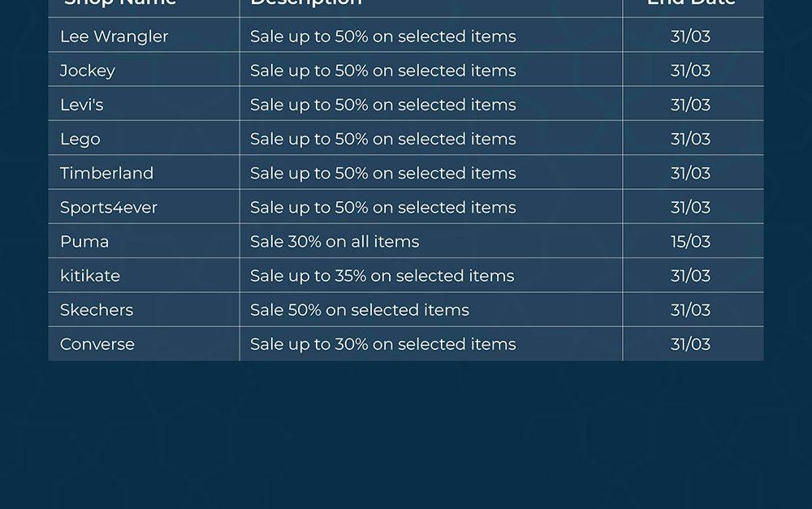Viewport: 812px width, 509px height.
Task: Click the Lee Wrangler shop name
Action: pos(114,37)
